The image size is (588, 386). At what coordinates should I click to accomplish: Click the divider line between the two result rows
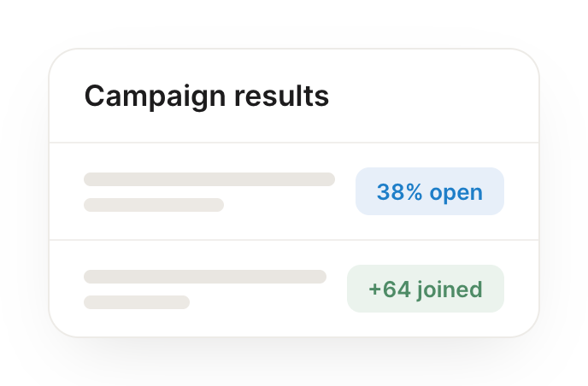point(294,239)
